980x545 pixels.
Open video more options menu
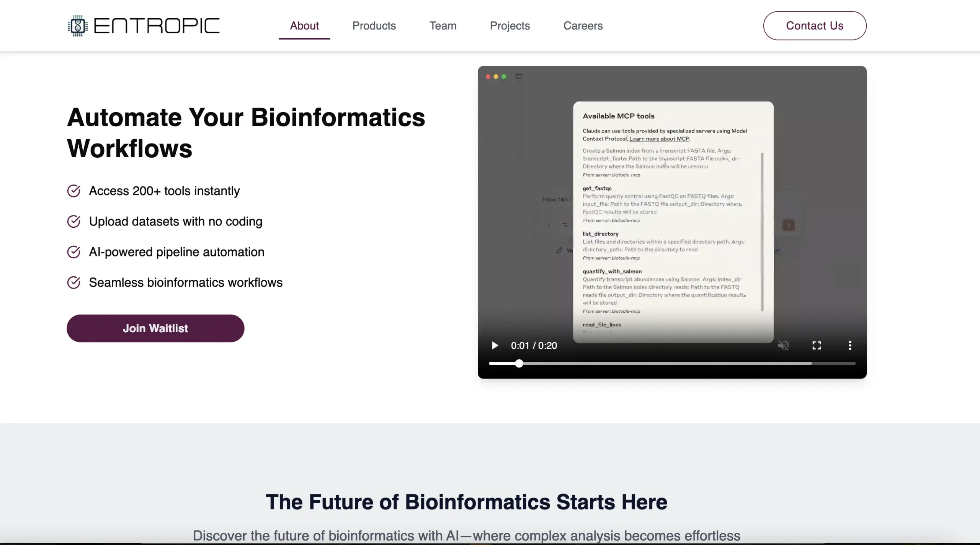click(850, 346)
